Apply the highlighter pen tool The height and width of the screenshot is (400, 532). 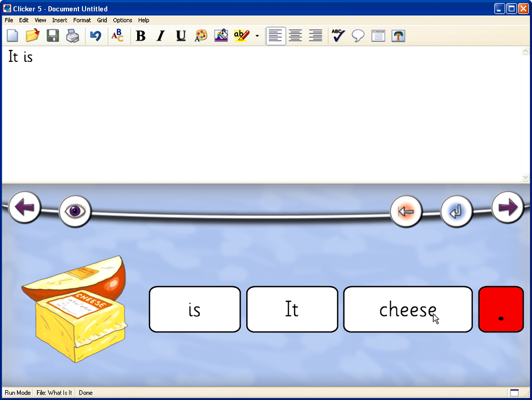pos(242,36)
